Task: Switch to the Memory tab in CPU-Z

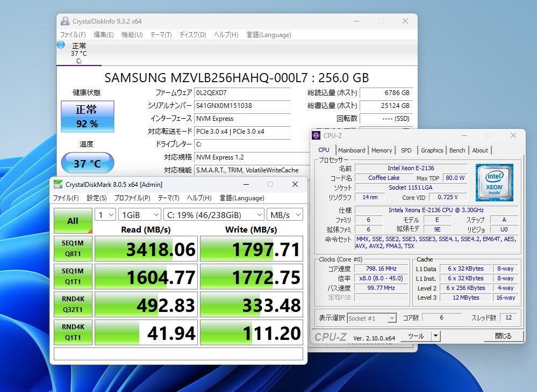Action: click(382, 150)
